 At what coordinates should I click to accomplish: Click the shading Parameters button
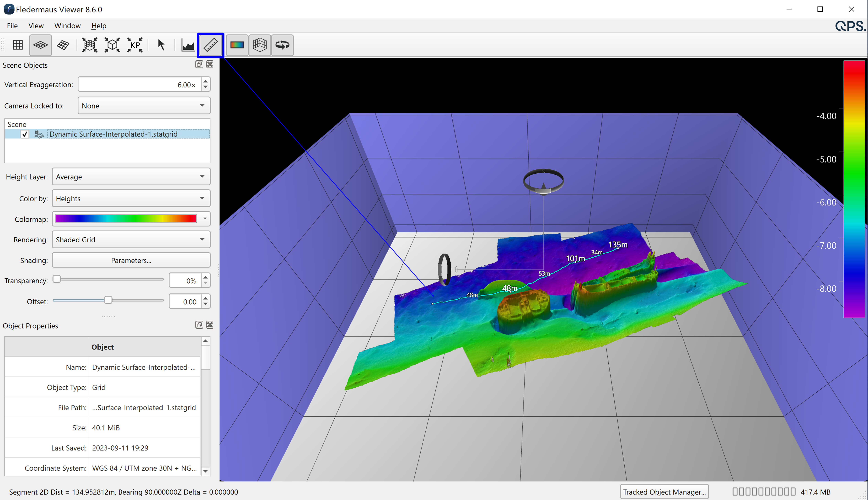[x=131, y=260]
